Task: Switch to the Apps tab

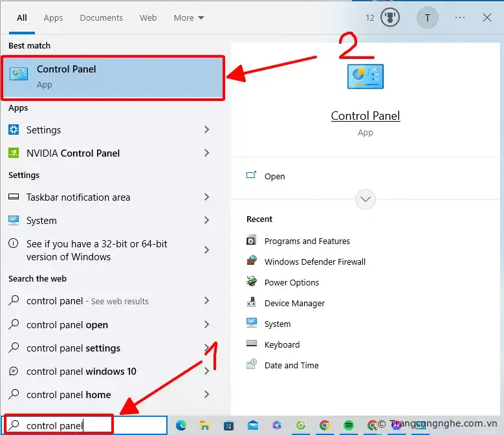Action: [x=53, y=18]
